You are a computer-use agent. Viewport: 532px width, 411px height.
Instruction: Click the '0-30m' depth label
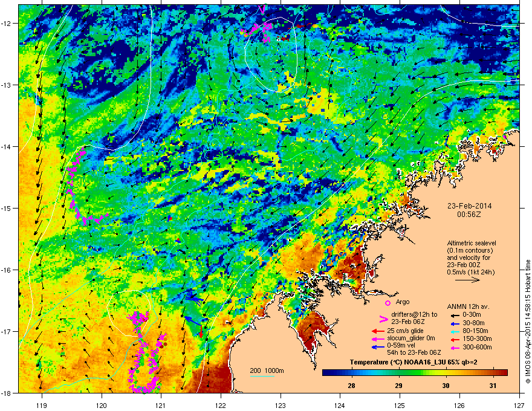[472, 315]
